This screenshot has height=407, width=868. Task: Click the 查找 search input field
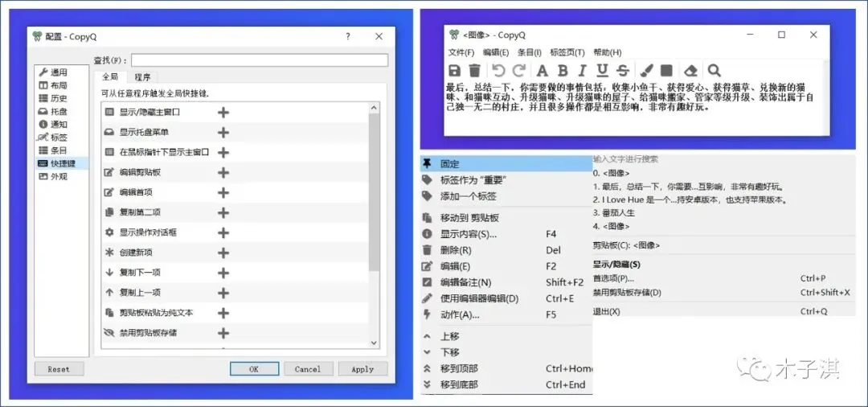(x=260, y=60)
